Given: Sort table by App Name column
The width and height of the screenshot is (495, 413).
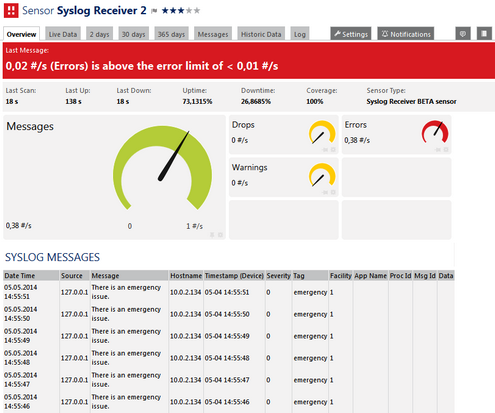Looking at the screenshot, I should pos(371,276).
